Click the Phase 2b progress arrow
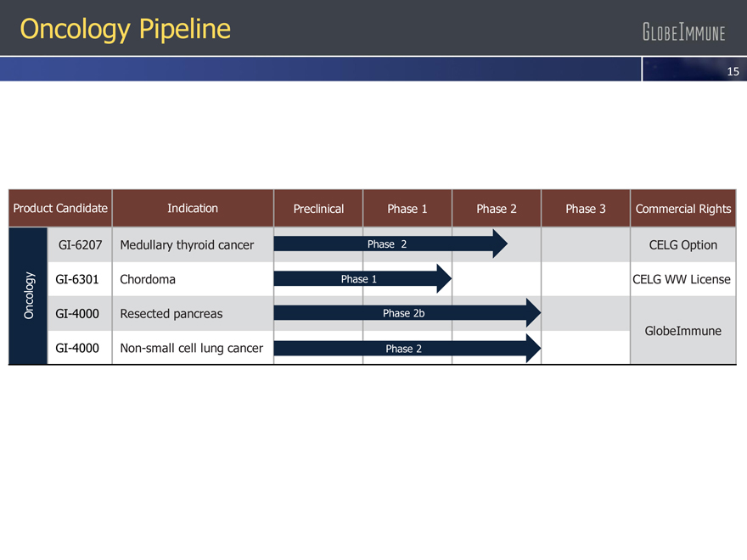The height and width of the screenshot is (560, 747). pos(403,313)
